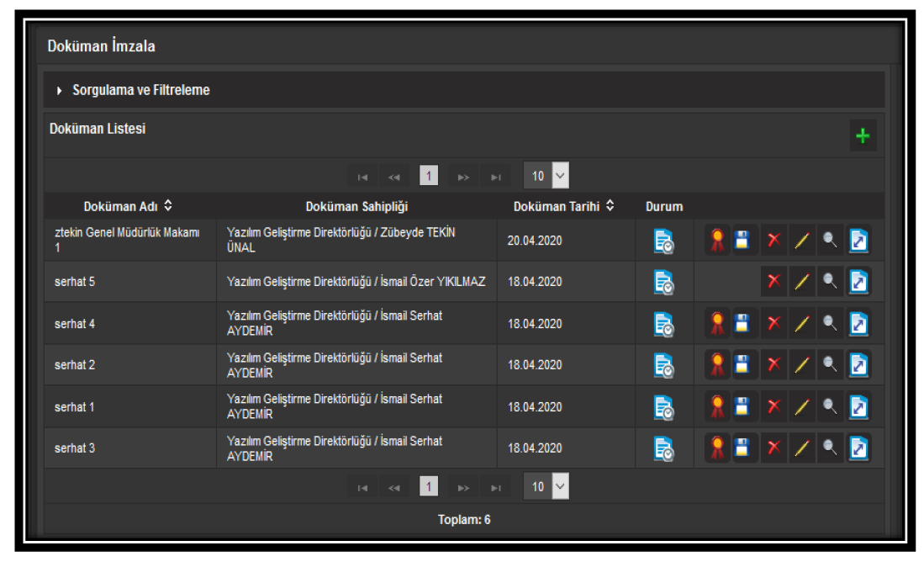This screenshot has width=924, height=567.
Task: Click the magnifier view icon for serhat 1
Action: click(x=830, y=407)
